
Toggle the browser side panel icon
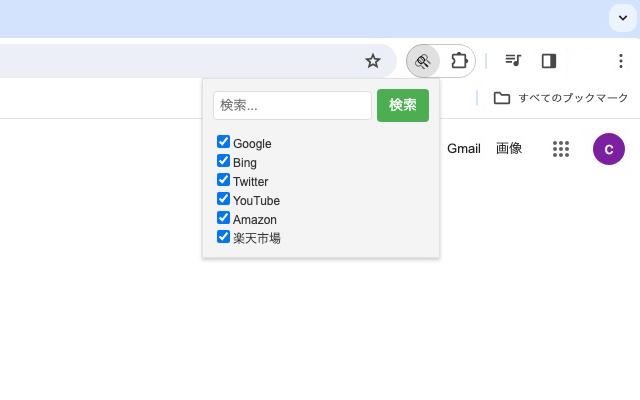click(549, 61)
